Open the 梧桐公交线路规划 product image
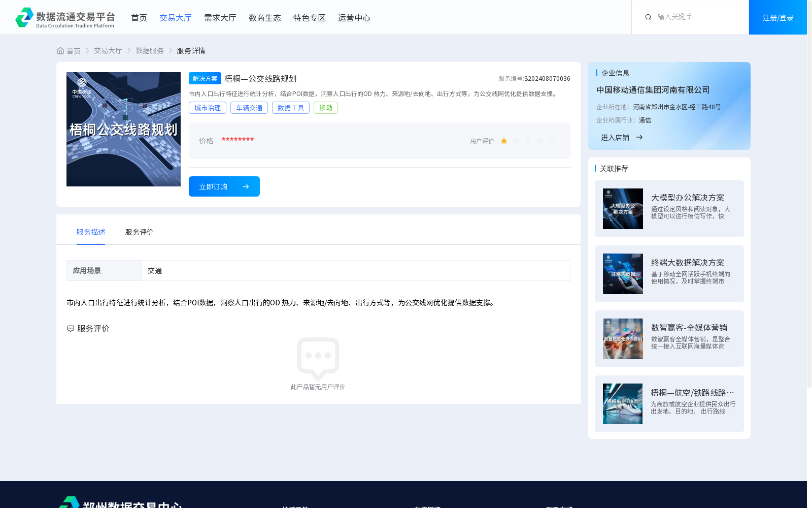812x508 pixels. tap(123, 129)
